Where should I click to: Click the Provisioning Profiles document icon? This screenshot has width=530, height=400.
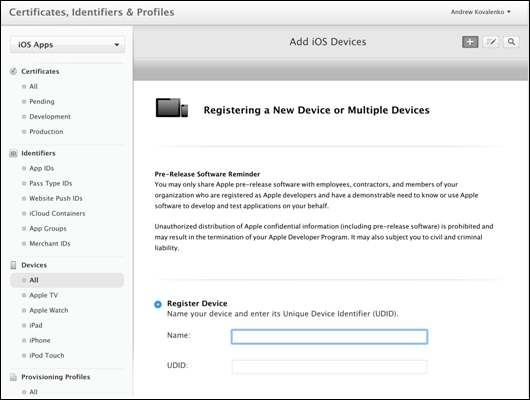pos(13,377)
